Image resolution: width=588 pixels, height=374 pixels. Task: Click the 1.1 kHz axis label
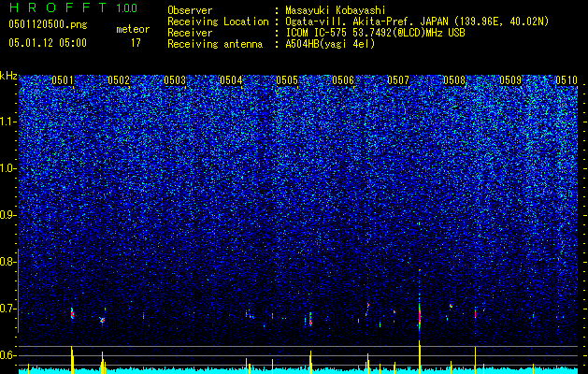coord(8,122)
